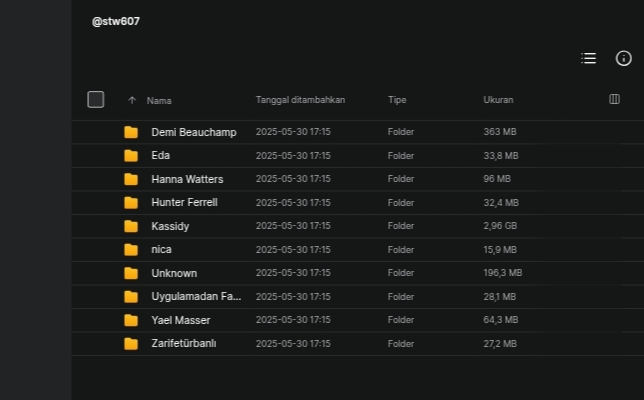This screenshot has height=400, width=644.
Task: Sort by the Ukuran column header
Action: [x=498, y=100]
